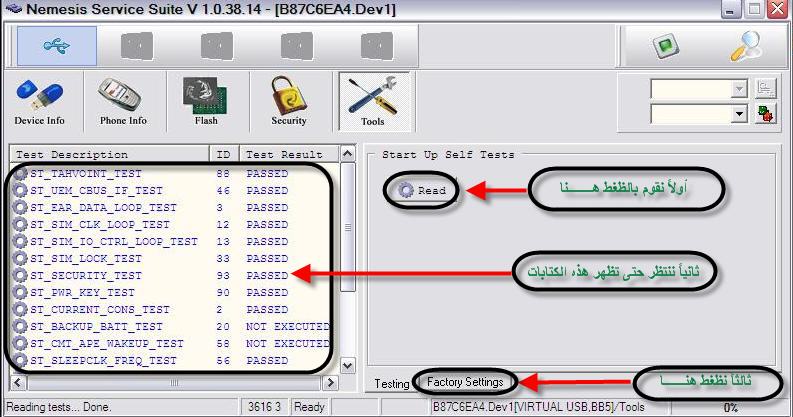Click gear icon of ST_BACKUP_BATT_TEST row
The height and width of the screenshot is (417, 793).
coord(20,327)
